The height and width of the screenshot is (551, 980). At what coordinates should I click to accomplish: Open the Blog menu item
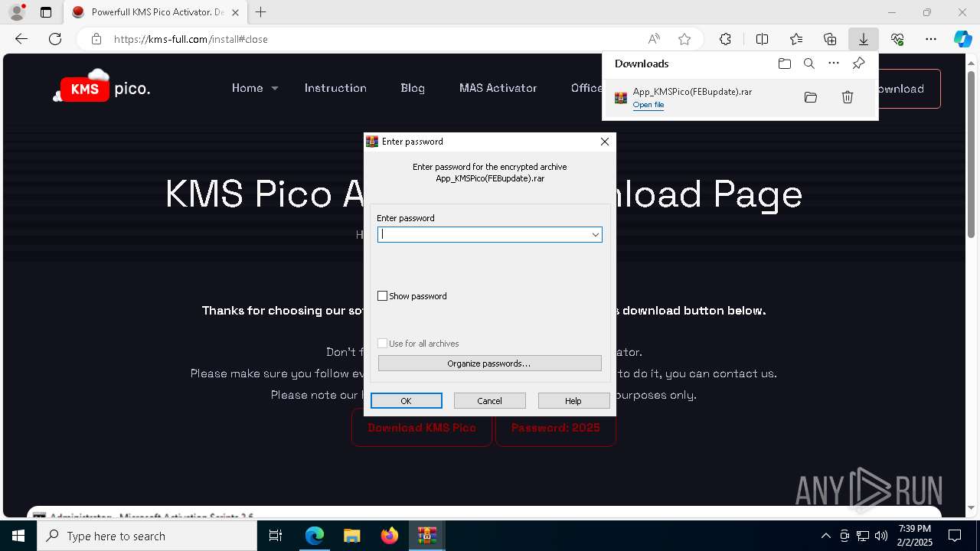click(x=413, y=88)
